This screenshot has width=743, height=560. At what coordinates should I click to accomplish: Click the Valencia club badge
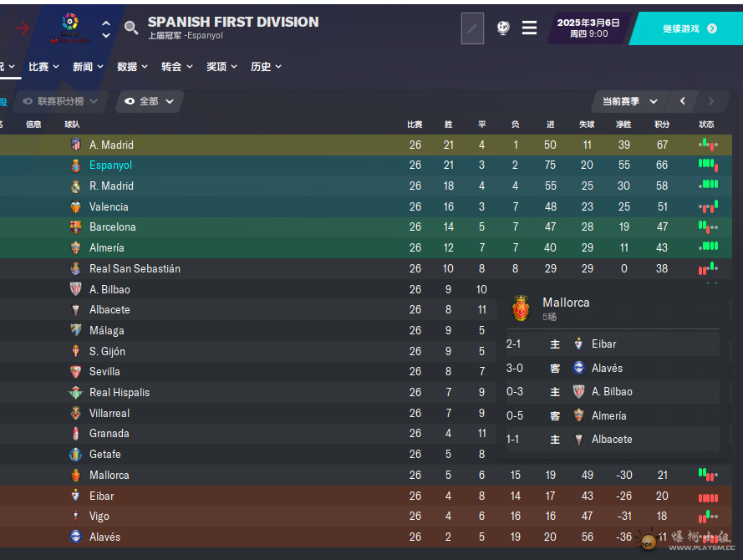[75, 207]
